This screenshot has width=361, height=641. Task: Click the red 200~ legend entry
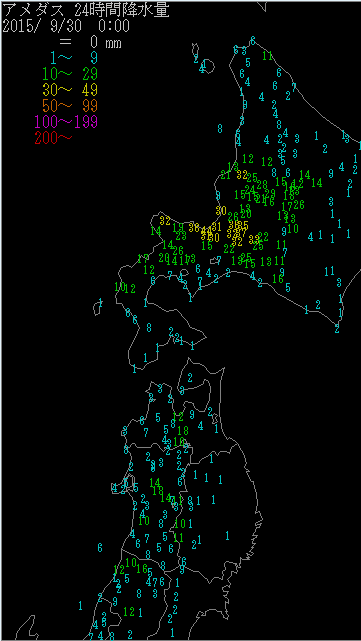(x=54, y=137)
